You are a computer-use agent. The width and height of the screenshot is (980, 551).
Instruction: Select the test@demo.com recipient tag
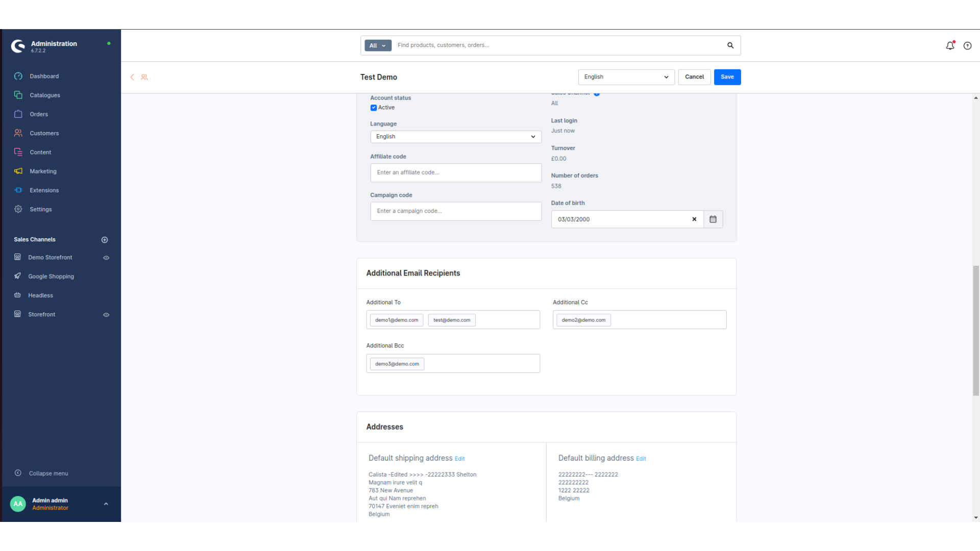click(452, 320)
